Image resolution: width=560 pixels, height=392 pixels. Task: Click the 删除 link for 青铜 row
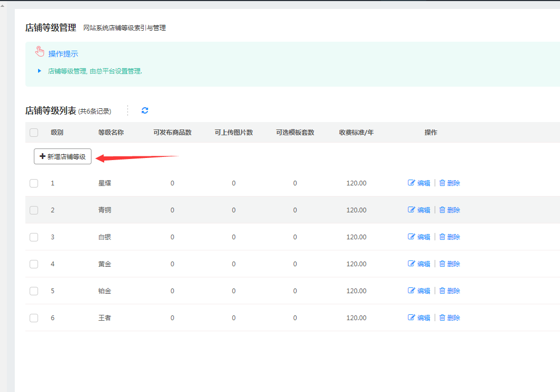tap(453, 210)
